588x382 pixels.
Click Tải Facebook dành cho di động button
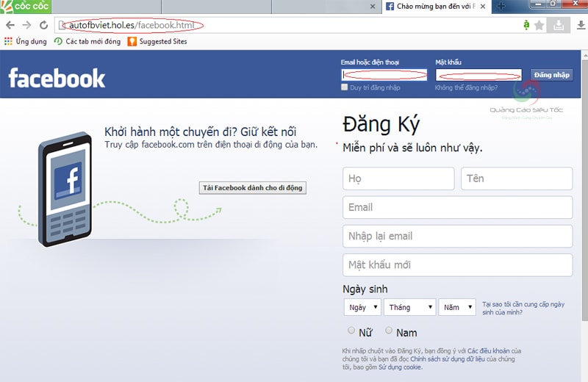click(252, 188)
